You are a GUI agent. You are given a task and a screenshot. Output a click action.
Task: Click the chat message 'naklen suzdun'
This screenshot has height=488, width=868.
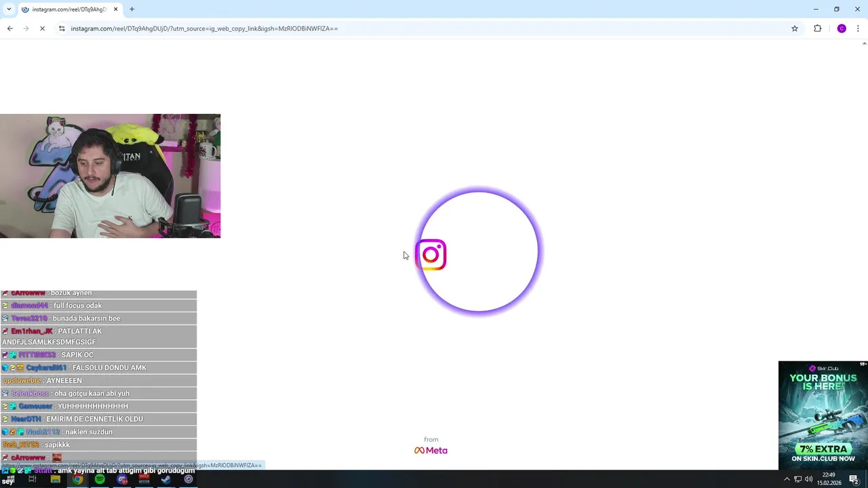coord(88,432)
